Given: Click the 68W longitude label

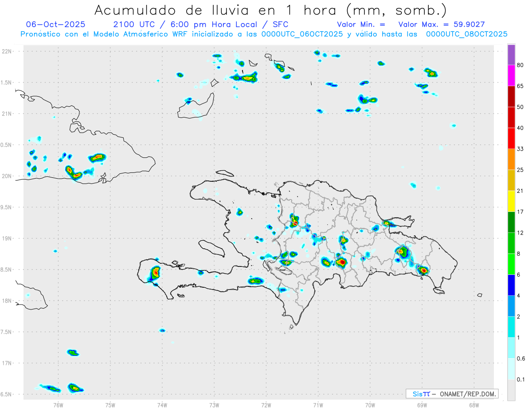Looking at the screenshot, I should 474,405.
